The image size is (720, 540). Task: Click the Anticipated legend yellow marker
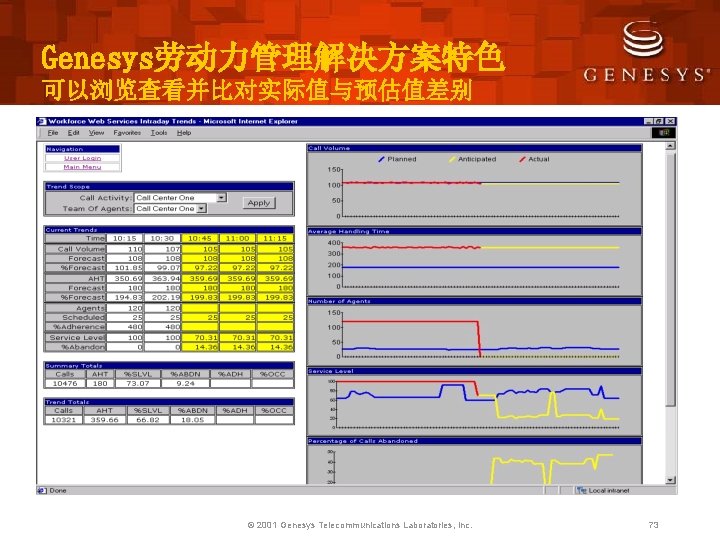[452, 159]
